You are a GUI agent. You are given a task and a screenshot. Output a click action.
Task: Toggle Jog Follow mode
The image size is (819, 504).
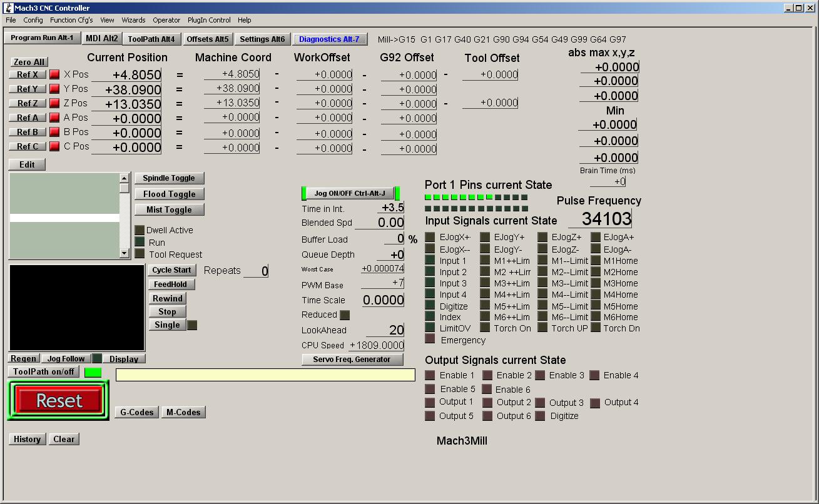click(66, 359)
